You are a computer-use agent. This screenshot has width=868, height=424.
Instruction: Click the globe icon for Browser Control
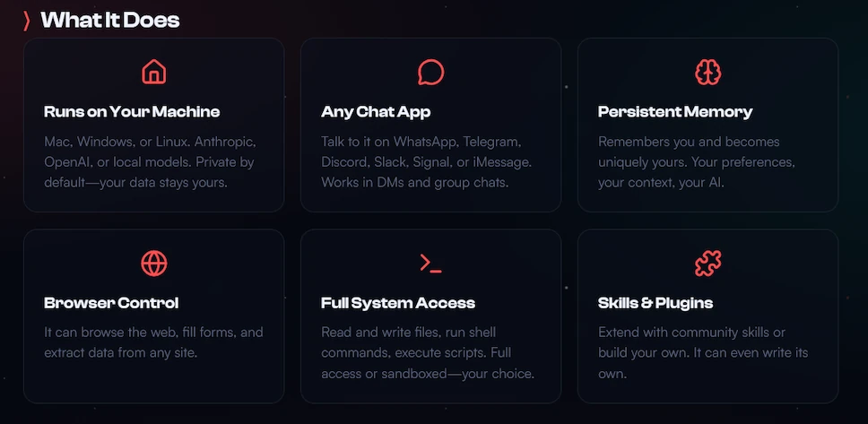pyautogui.click(x=154, y=264)
